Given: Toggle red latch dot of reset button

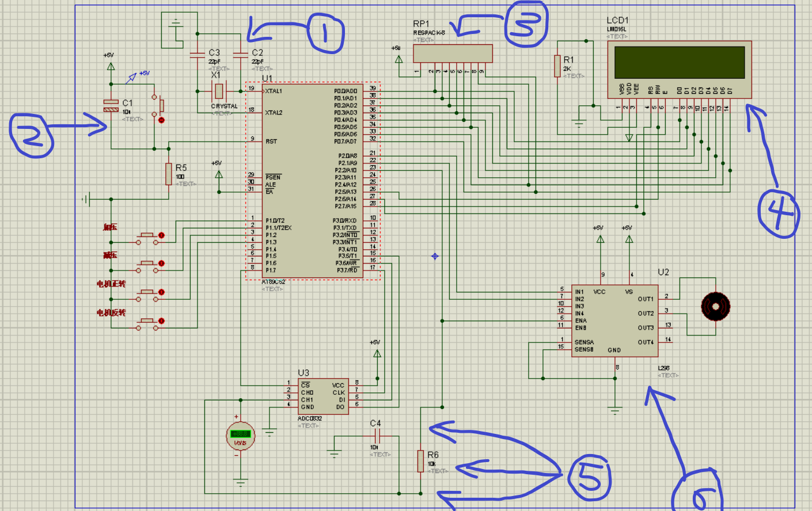Looking at the screenshot, I should (161, 120).
